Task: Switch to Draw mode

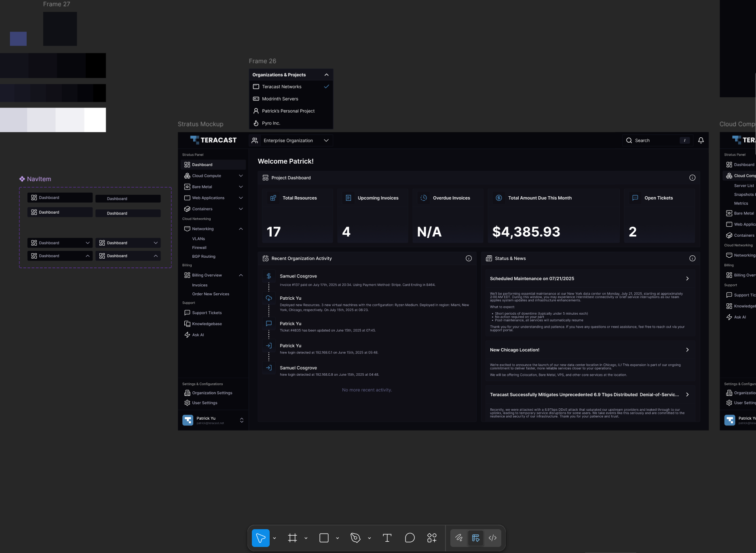Action: (x=459, y=538)
